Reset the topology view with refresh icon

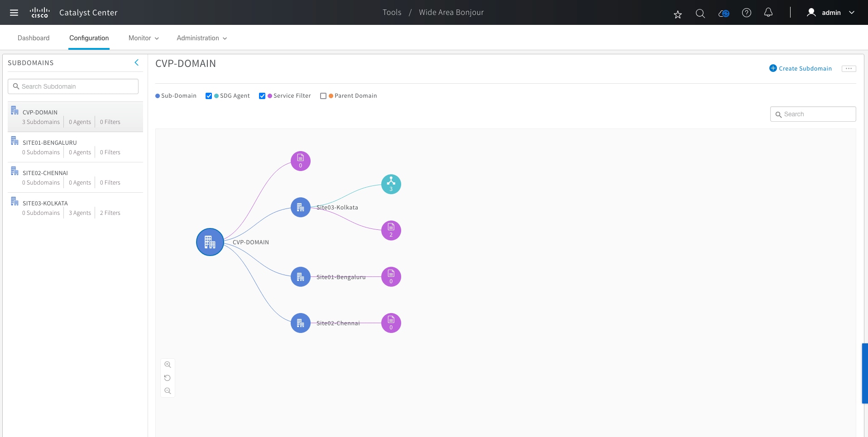click(x=168, y=378)
